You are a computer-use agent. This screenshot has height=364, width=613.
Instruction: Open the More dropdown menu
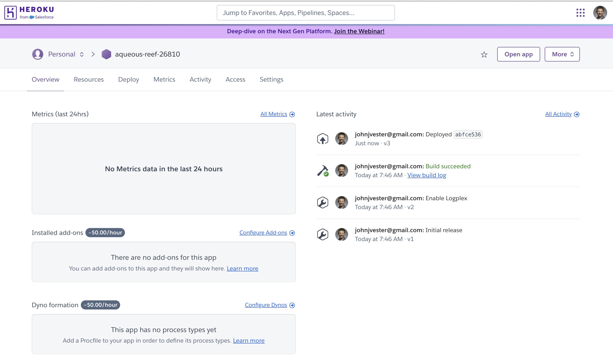[562, 54]
